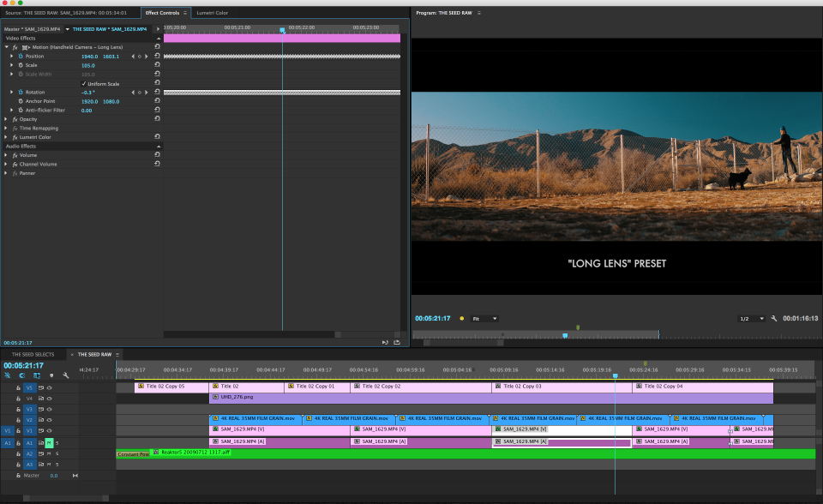Toggle sync lock on track A2
The height and width of the screenshot is (504, 823).
click(x=41, y=453)
